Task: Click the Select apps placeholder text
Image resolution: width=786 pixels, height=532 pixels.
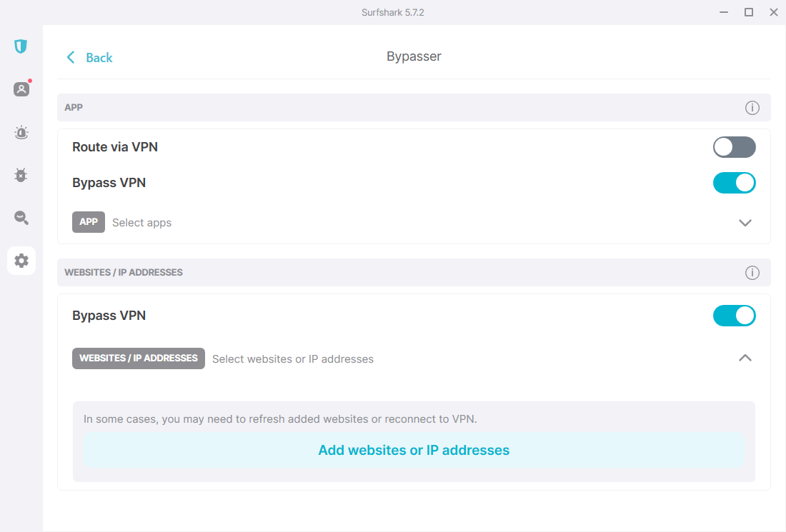Action: click(x=142, y=222)
